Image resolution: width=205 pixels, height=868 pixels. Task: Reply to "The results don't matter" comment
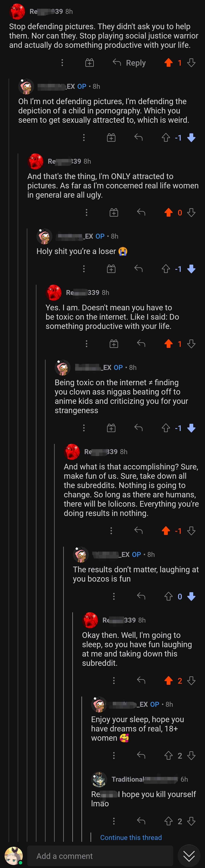[x=141, y=596]
